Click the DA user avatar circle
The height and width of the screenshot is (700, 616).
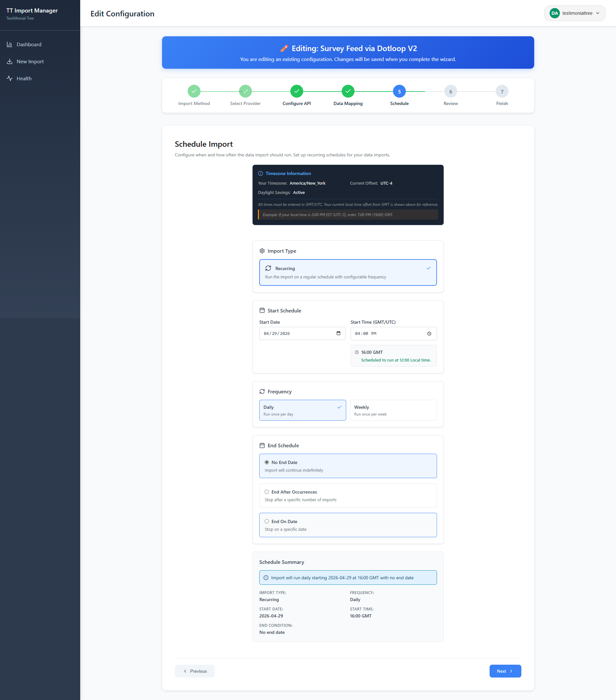coord(554,13)
